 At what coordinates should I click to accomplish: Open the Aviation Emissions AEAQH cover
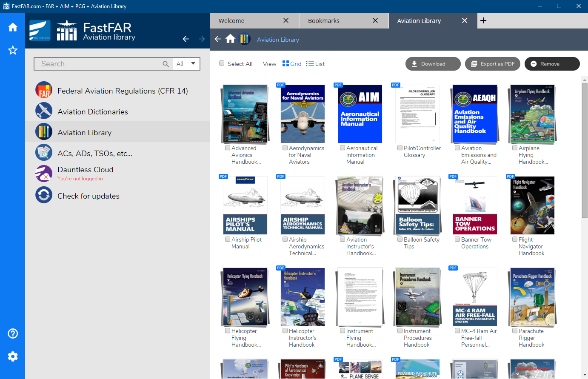pos(475,114)
